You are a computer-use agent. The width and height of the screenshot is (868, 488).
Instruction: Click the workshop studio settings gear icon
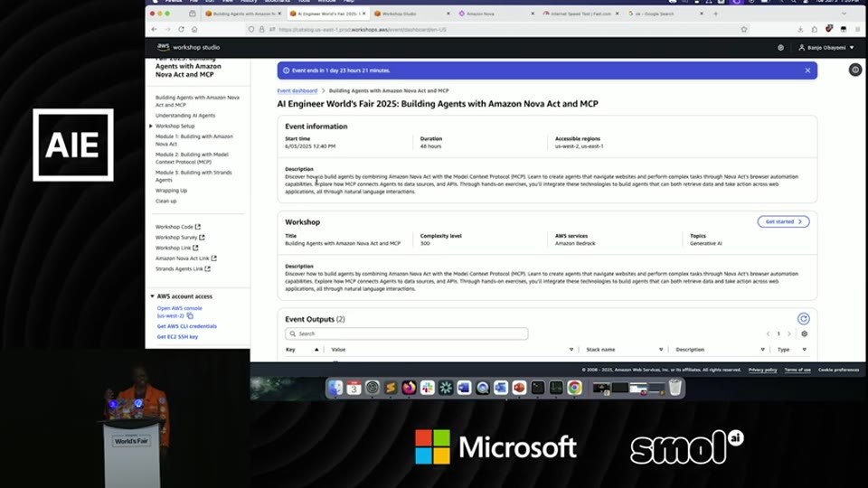[780, 48]
